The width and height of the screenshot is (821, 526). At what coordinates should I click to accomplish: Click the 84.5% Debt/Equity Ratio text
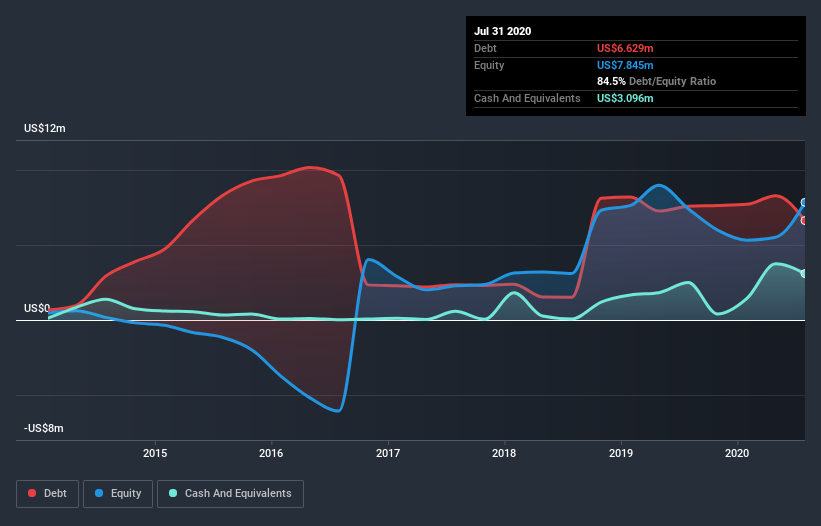(x=657, y=81)
